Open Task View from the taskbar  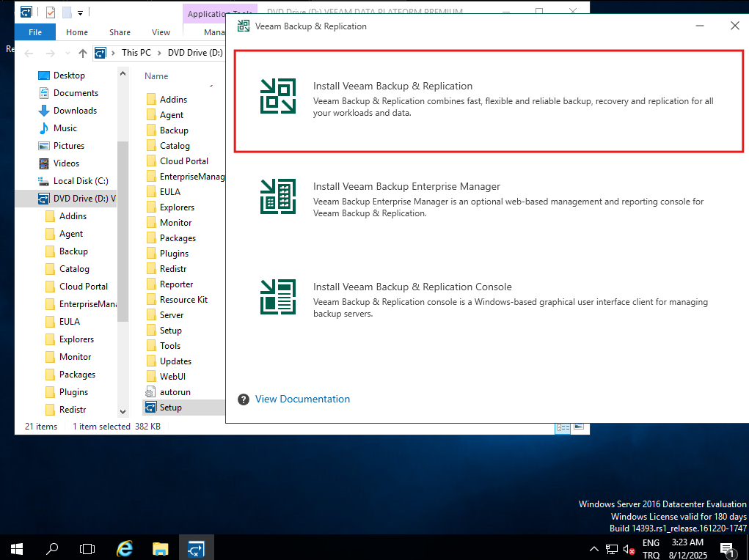coord(87,548)
